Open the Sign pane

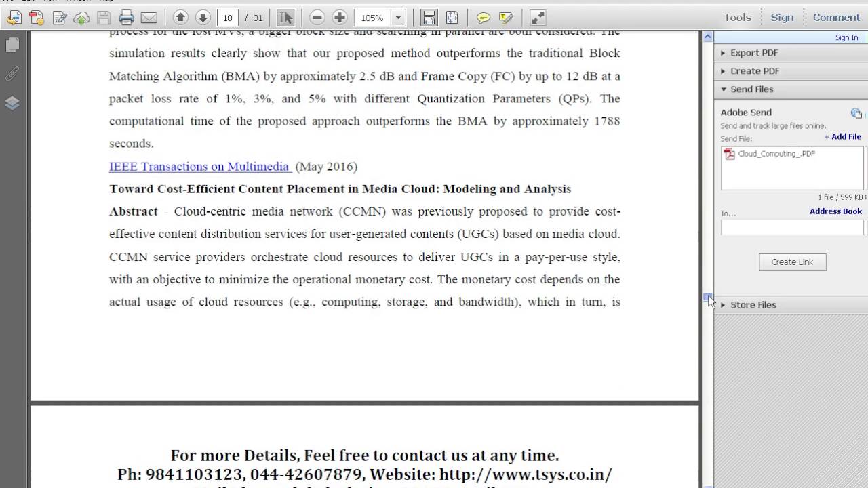[782, 18]
